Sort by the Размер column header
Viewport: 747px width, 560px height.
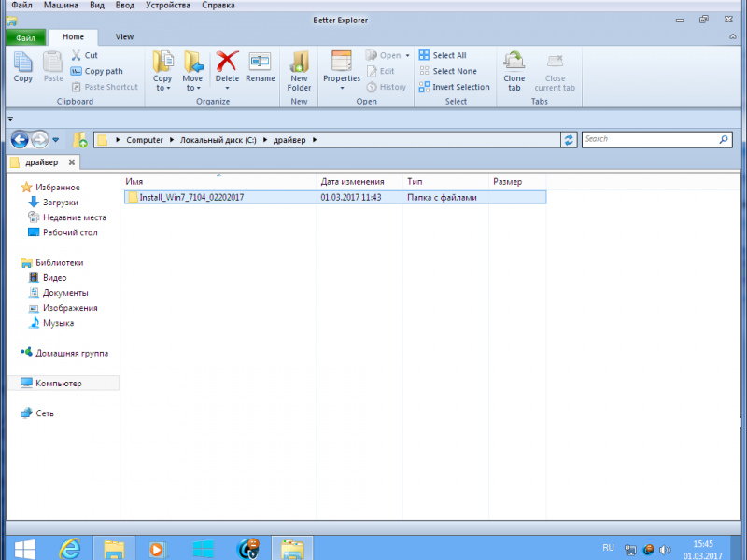(517, 181)
